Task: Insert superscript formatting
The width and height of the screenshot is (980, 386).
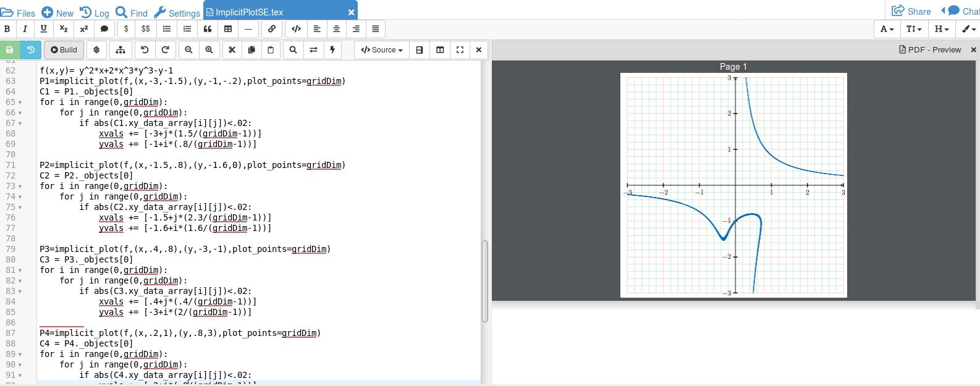Action: 84,28
